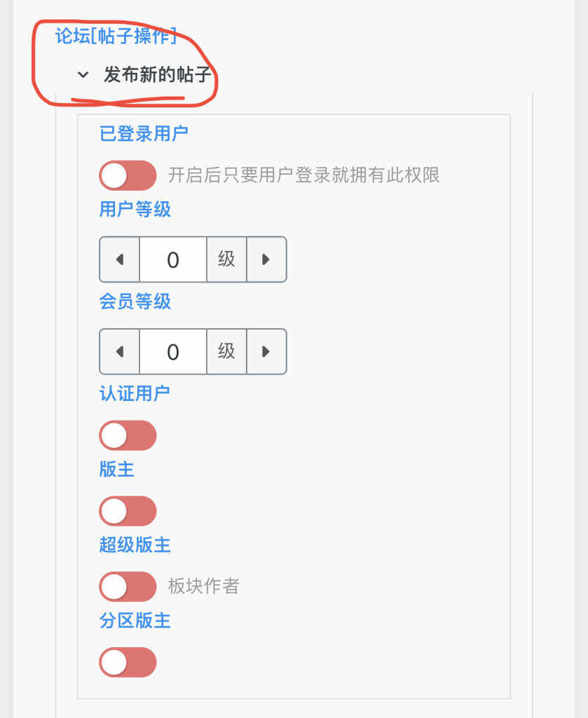Enable the 版主 permission switch

click(128, 510)
